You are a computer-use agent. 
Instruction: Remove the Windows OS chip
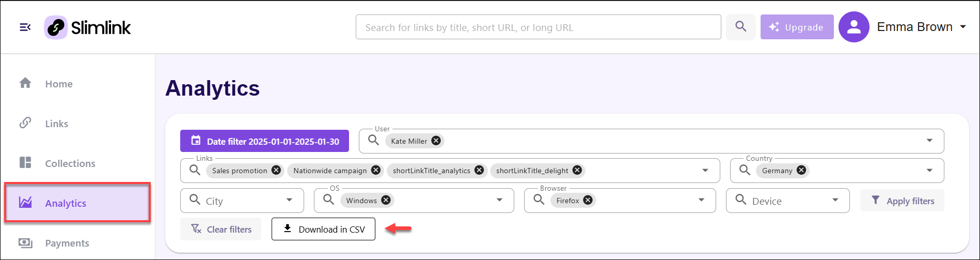click(x=386, y=200)
